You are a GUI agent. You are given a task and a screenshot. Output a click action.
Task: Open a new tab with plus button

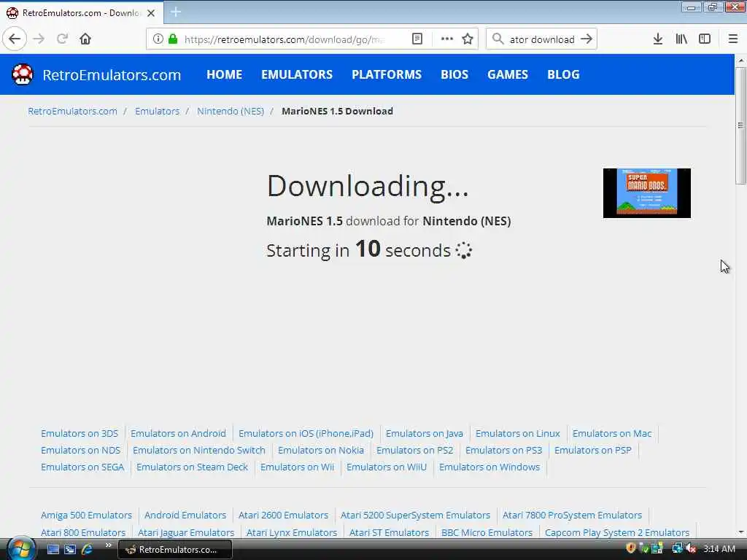[176, 12]
